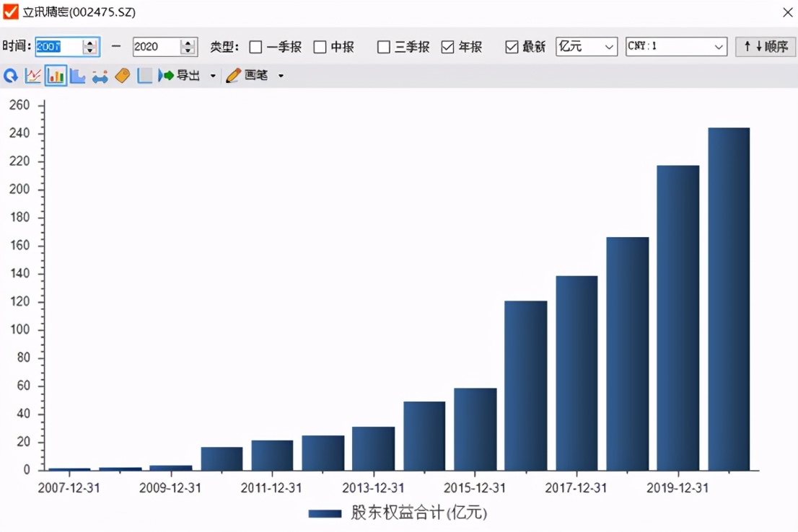Image resolution: width=798 pixels, height=532 pixels.
Task: Check the 中报 report option
Action: pos(319,46)
